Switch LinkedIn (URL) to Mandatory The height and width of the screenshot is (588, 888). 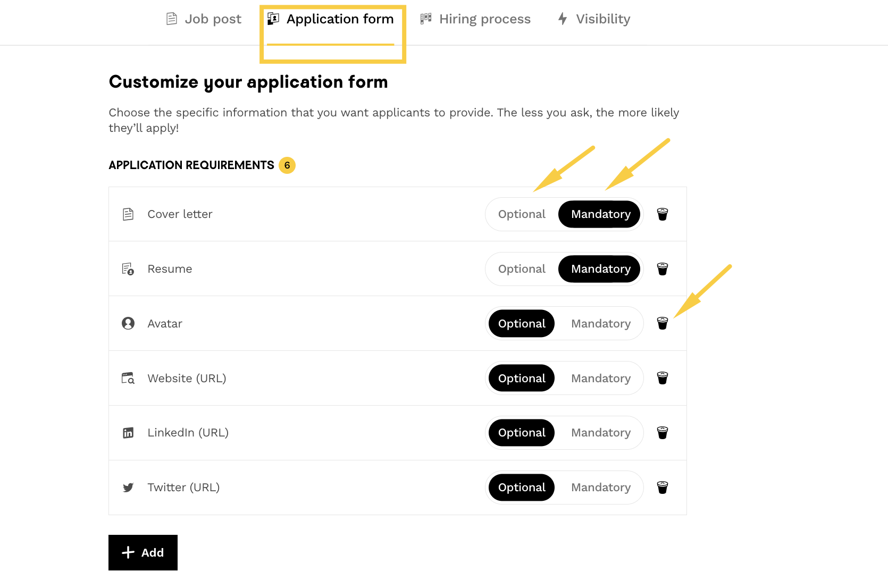tap(600, 433)
